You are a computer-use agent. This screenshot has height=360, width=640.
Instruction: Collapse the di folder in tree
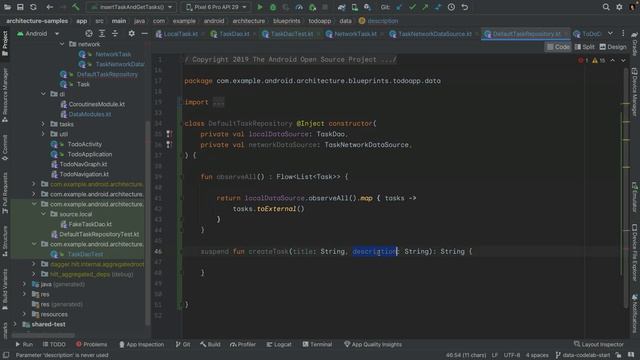(x=43, y=94)
